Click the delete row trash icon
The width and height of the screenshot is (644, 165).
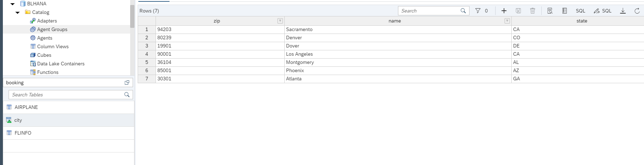pos(532,11)
